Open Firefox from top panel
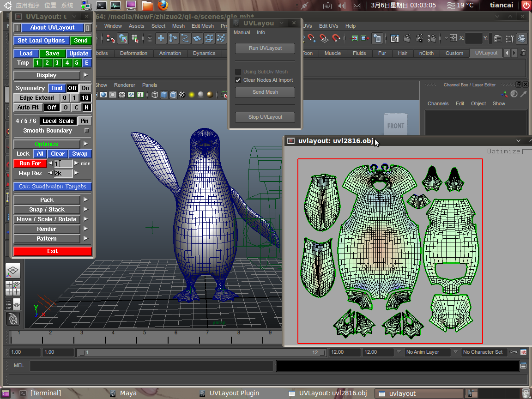The width and height of the screenshot is (532, 399). tap(163, 6)
